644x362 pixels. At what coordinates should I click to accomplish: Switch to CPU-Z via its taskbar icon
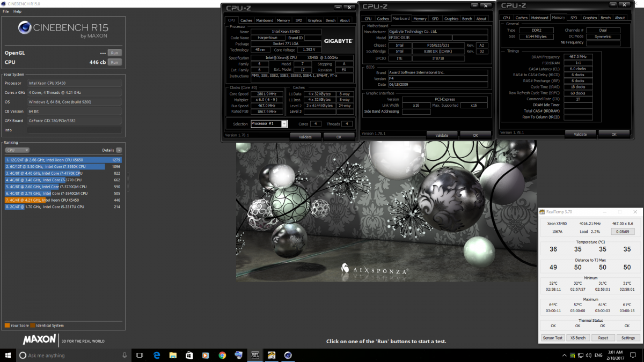point(255,355)
